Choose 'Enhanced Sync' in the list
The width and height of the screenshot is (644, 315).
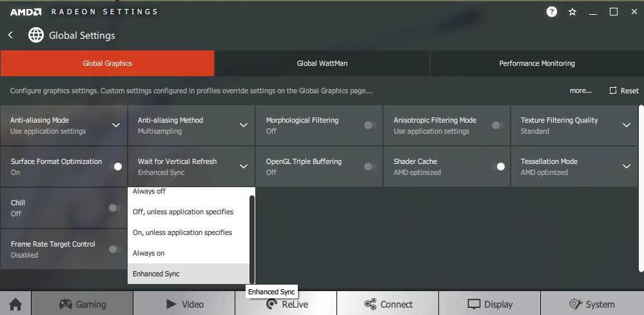(188, 274)
